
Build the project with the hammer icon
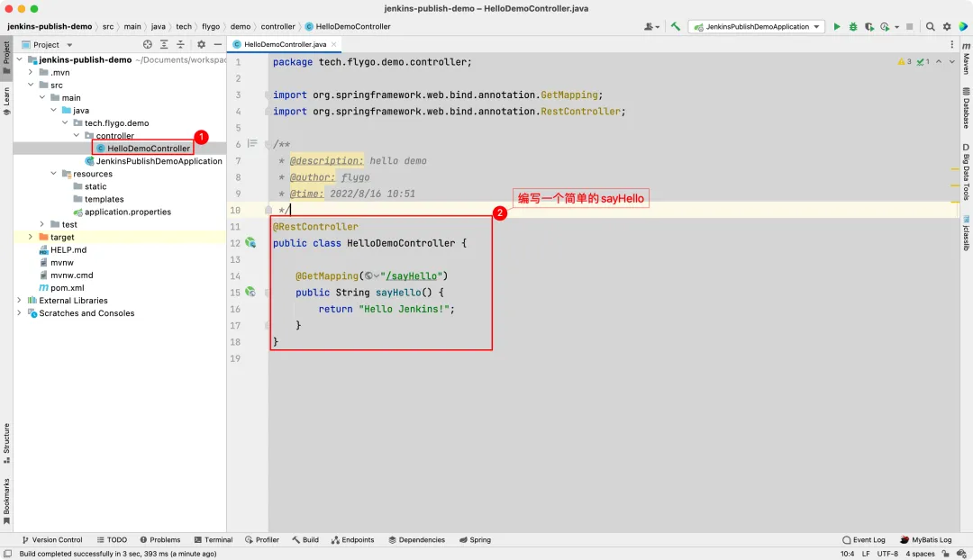tap(675, 27)
